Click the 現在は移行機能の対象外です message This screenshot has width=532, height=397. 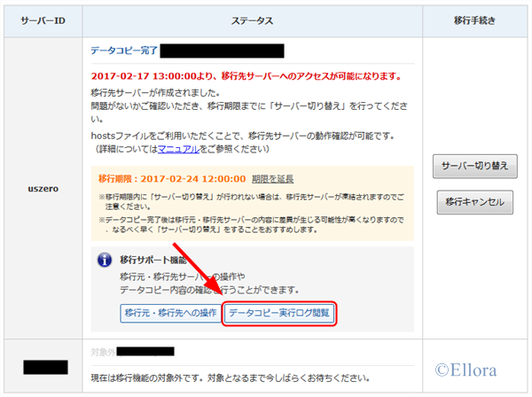tap(230, 378)
